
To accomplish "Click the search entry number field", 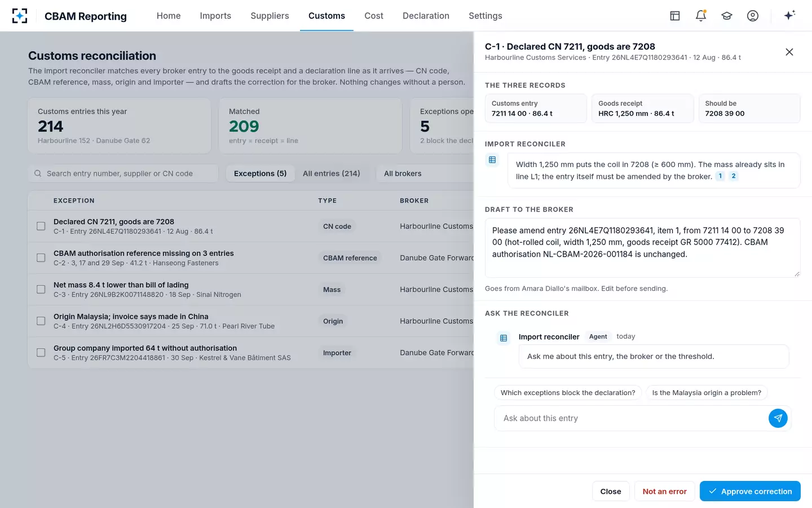I will [x=123, y=173].
